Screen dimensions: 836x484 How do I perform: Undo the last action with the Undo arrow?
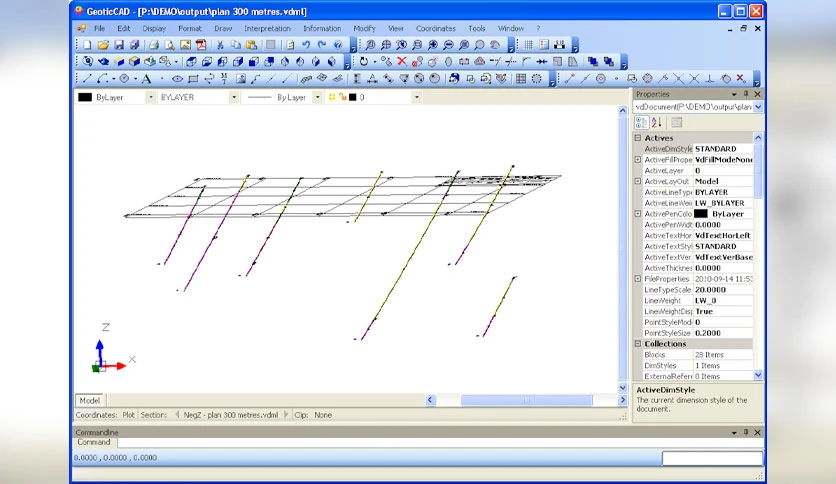pos(306,45)
